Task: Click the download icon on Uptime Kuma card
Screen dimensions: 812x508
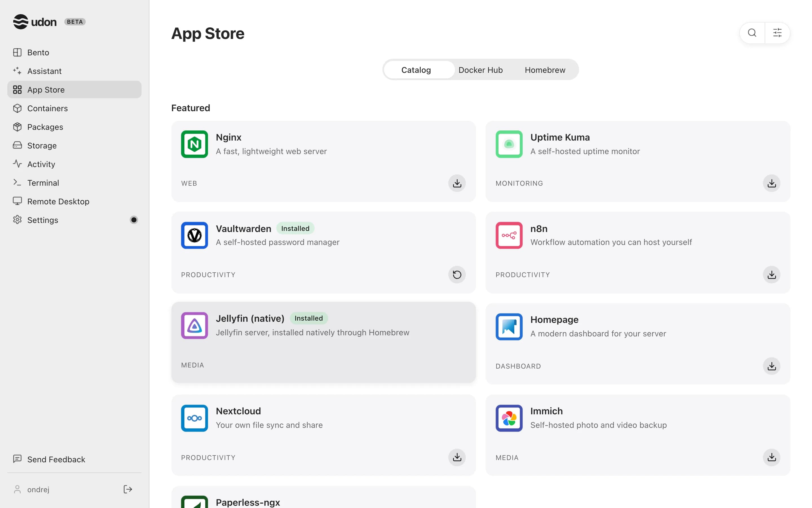Action: coord(772,183)
